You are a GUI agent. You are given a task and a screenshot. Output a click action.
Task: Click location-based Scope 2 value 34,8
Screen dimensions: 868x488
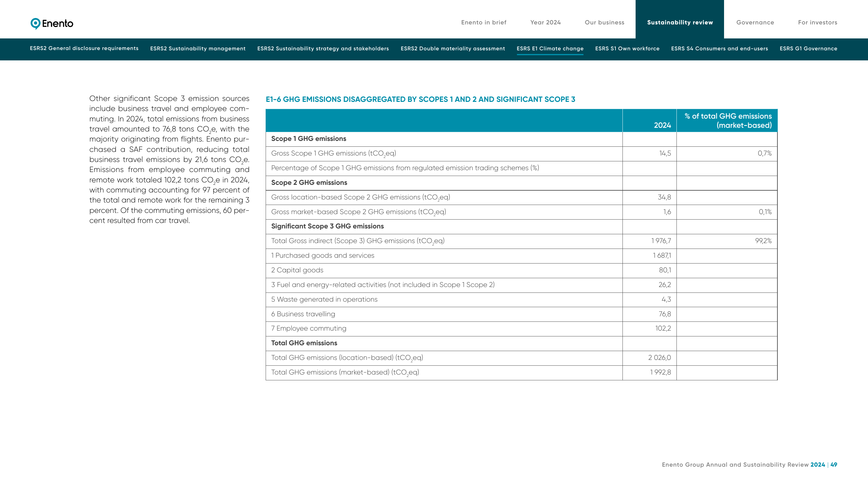664,197
